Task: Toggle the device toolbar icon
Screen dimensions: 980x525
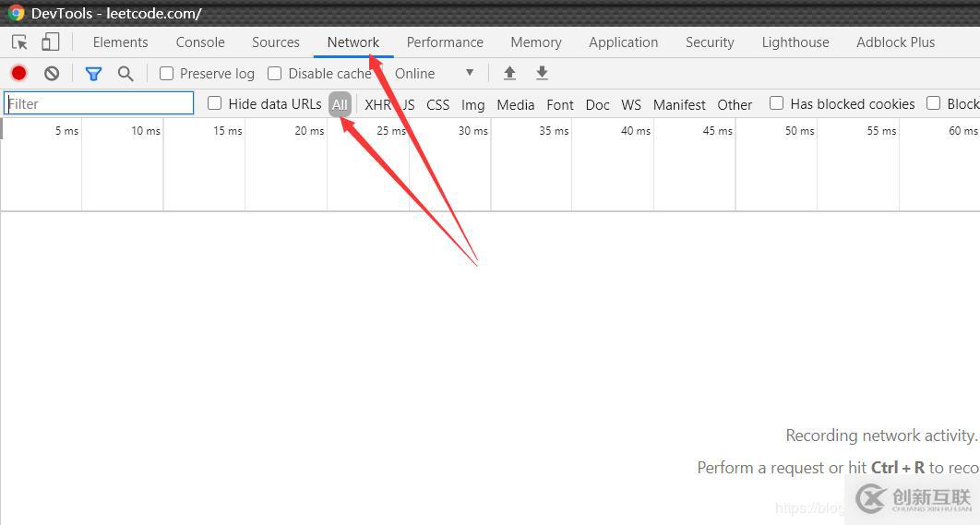Action: pyautogui.click(x=50, y=42)
